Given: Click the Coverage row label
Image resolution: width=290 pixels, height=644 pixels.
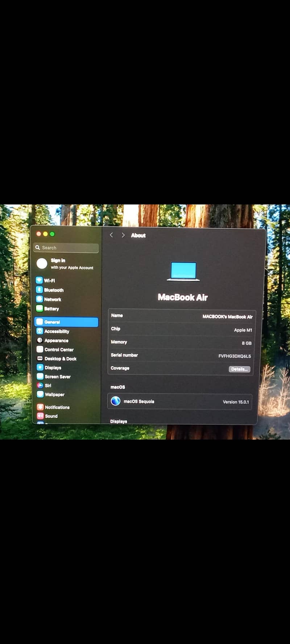Looking at the screenshot, I should pos(120,368).
